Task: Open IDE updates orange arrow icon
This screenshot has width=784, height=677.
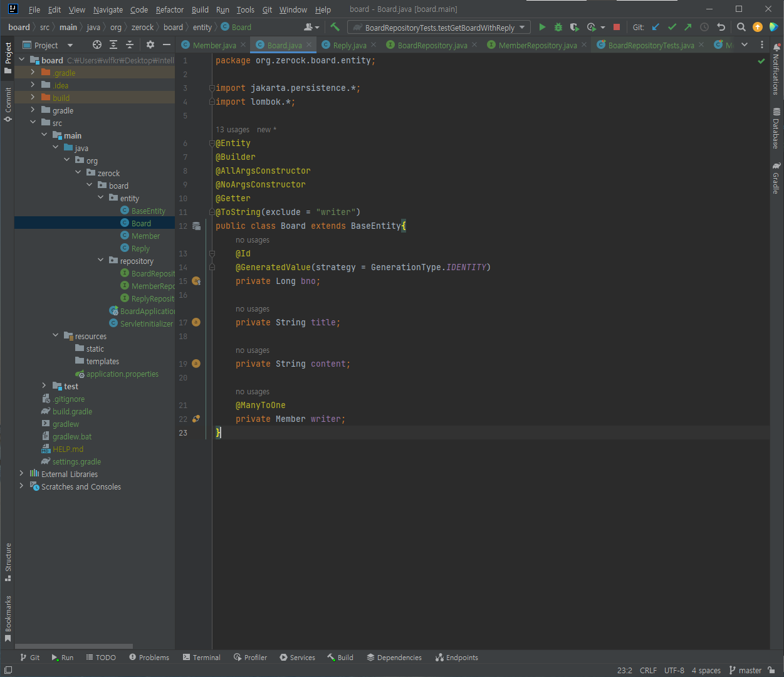Action: (758, 27)
